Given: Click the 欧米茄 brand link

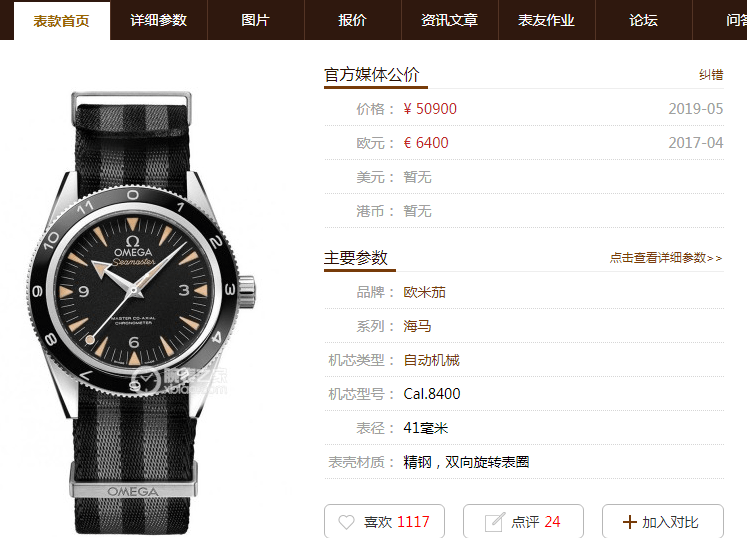Looking at the screenshot, I should pyautogui.click(x=424, y=292).
